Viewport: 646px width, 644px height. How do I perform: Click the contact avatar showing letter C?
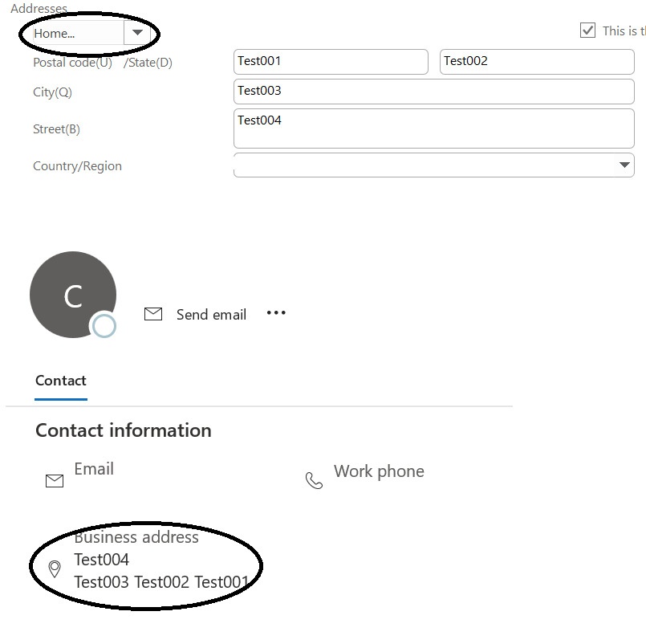(x=73, y=295)
